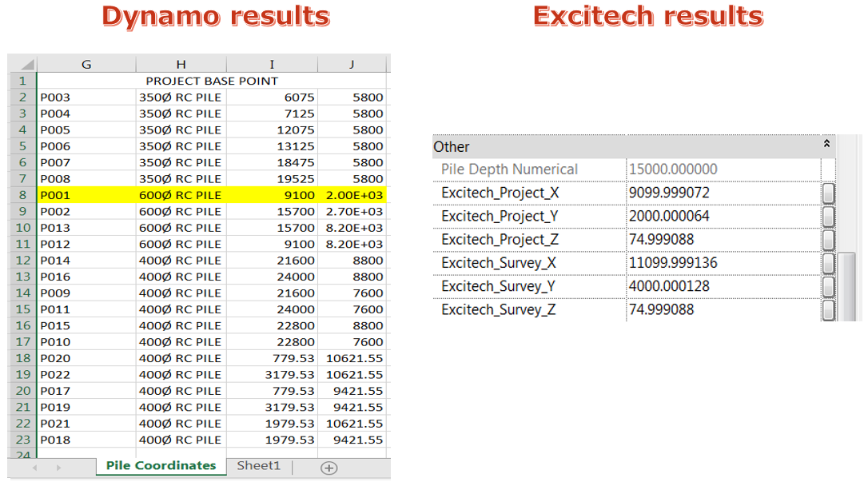868x486 pixels.
Task: Select cell containing 'P020'
Action: click(x=86, y=358)
